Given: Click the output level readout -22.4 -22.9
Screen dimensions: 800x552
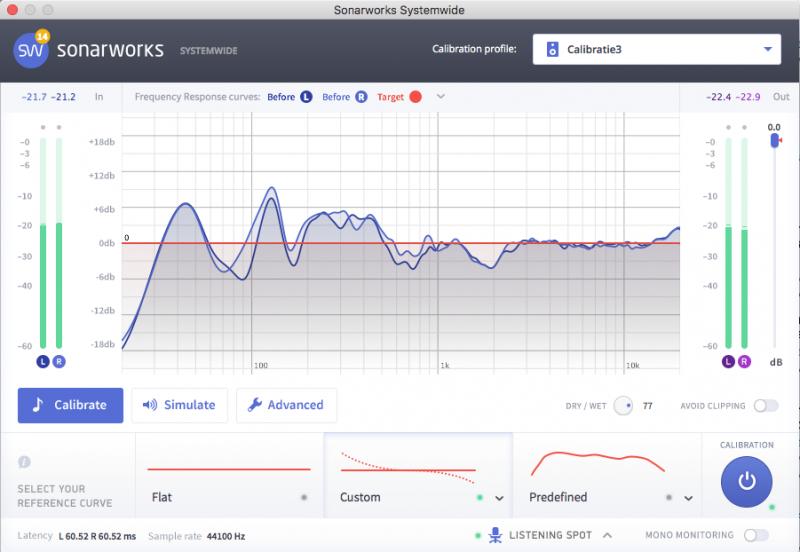Looking at the screenshot, I should pyautogui.click(x=733, y=97).
